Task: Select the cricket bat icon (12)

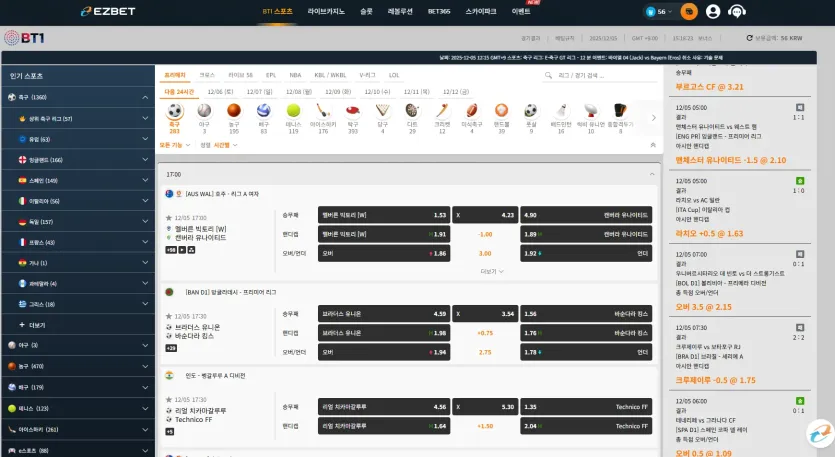Action: [442, 111]
